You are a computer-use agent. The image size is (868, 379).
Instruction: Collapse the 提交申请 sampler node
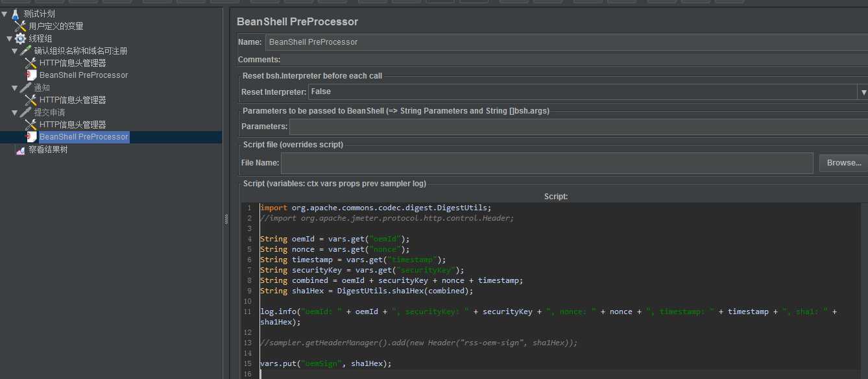[x=15, y=112]
